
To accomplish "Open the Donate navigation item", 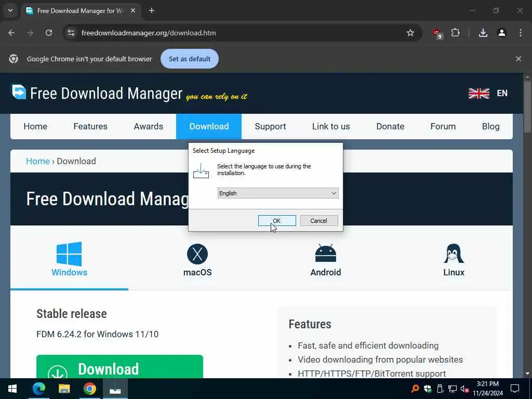I will tap(390, 126).
